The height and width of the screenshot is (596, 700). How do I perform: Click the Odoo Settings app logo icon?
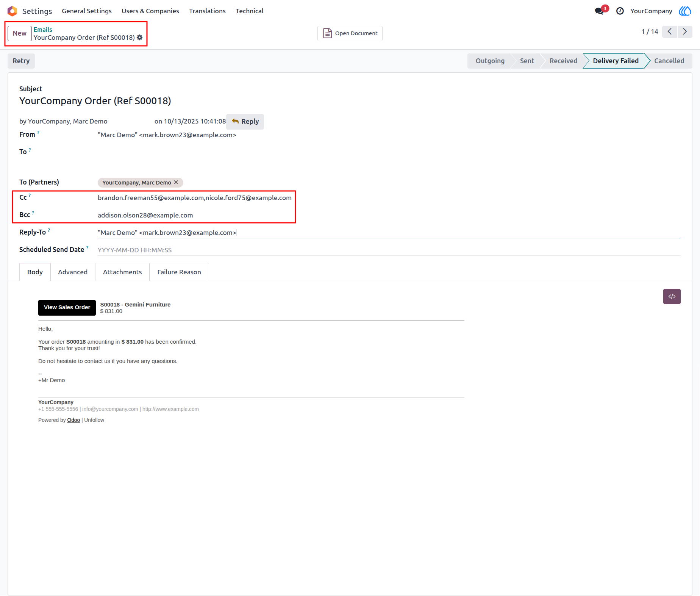point(12,11)
